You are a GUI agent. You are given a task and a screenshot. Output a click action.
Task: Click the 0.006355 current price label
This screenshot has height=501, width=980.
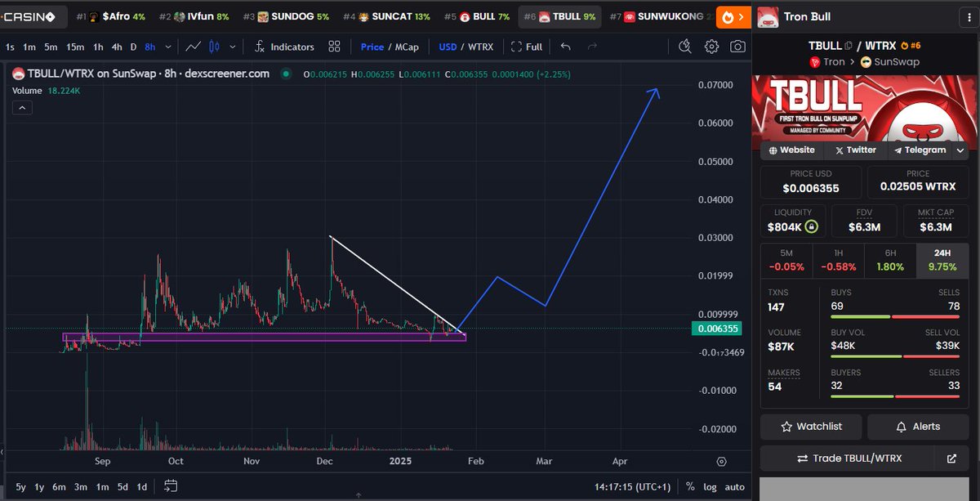(x=715, y=329)
